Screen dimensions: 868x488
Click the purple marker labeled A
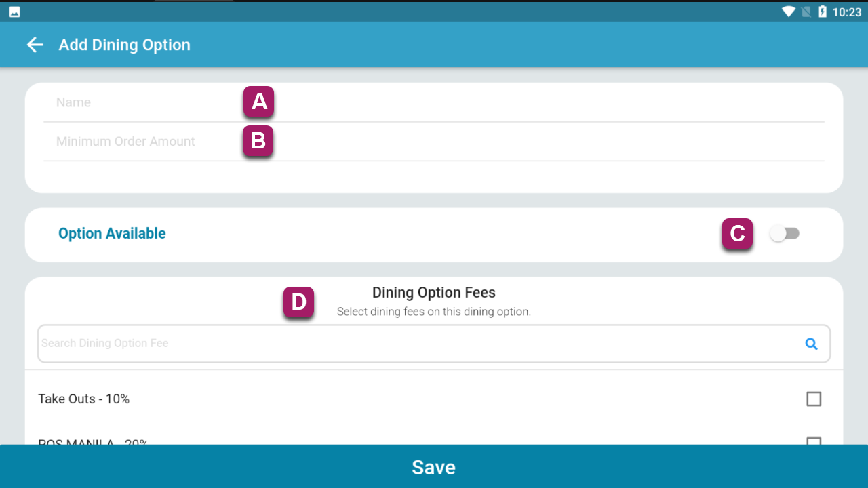point(258,102)
